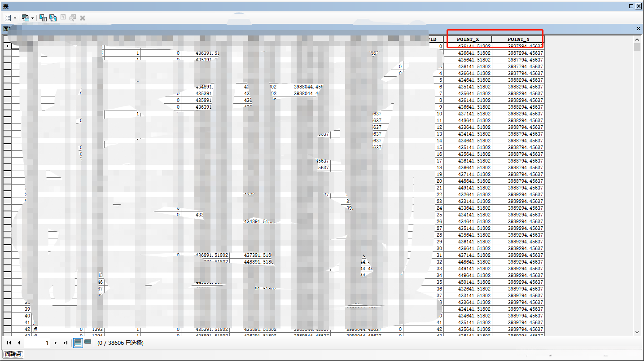Click the Clear Selection icon
This screenshot has width=644, height=361.
click(63, 18)
